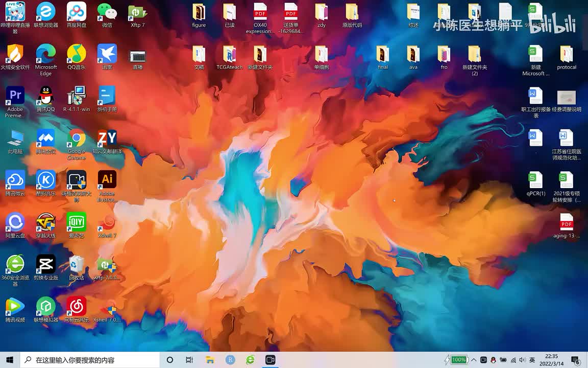Open 火绒安全软件 from the desktop
588x368 pixels.
(15, 57)
